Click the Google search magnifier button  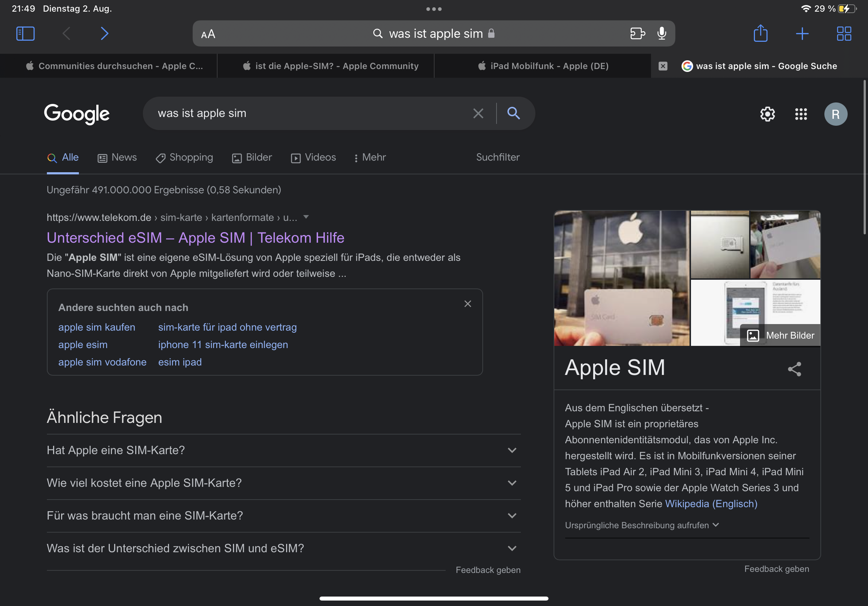point(513,113)
